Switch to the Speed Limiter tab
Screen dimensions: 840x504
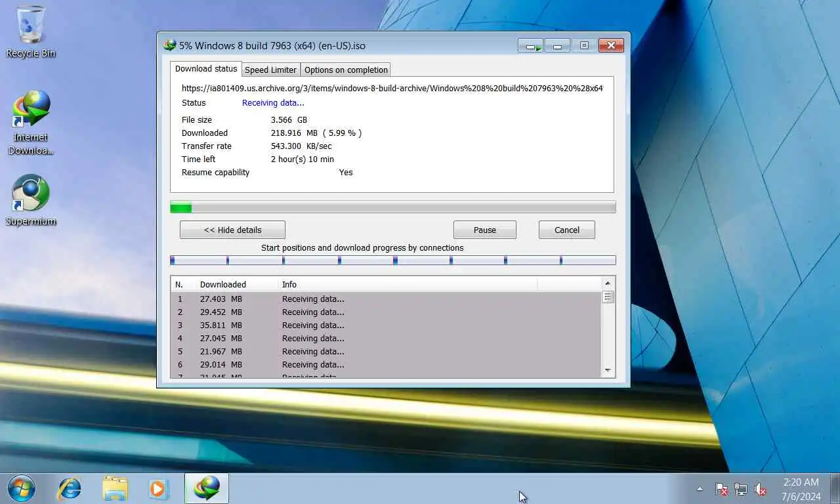[x=271, y=70]
